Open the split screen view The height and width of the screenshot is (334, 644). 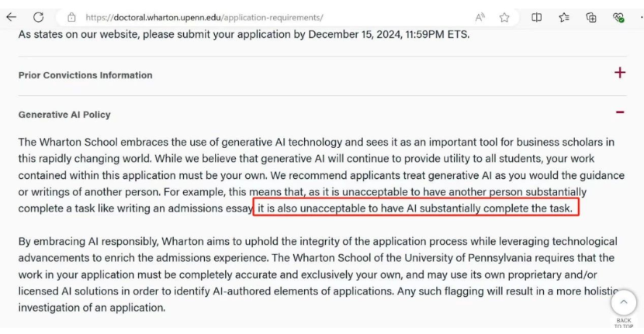(536, 17)
